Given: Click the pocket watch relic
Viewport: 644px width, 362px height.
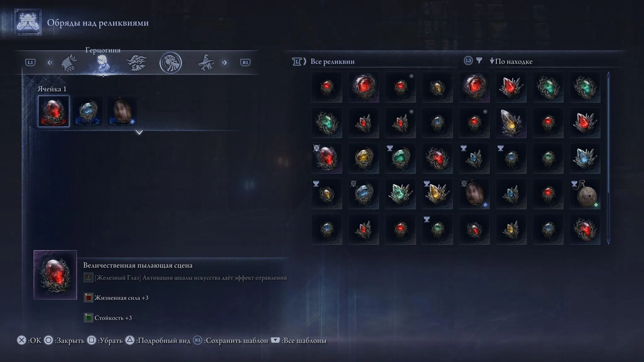Looking at the screenshot, I should 585,194.
